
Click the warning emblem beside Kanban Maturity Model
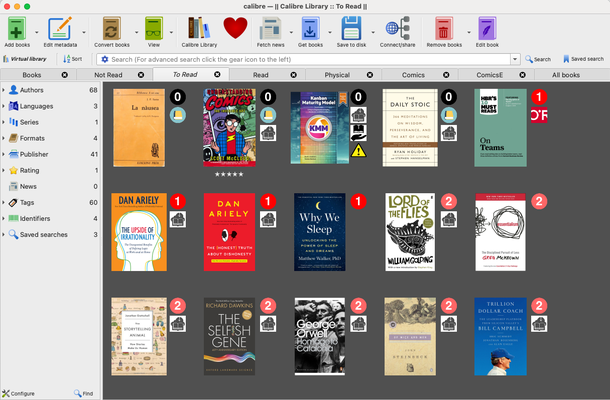[358, 151]
